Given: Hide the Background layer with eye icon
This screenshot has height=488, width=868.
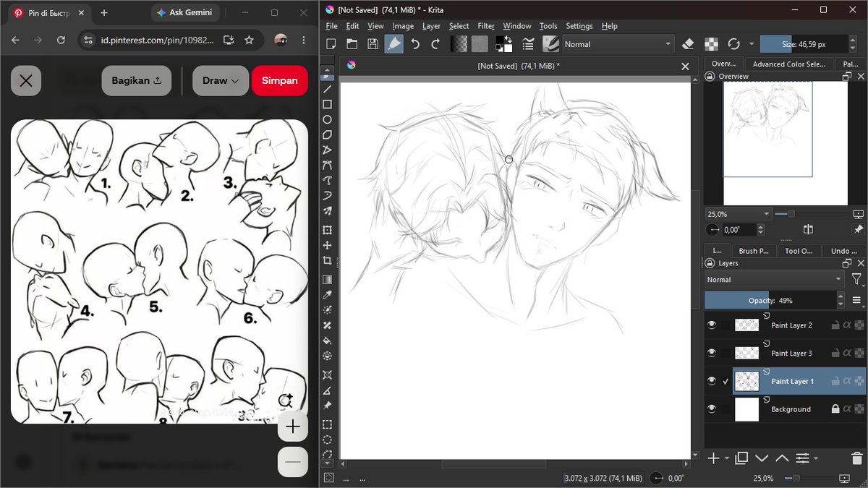Looking at the screenshot, I should click(x=712, y=408).
